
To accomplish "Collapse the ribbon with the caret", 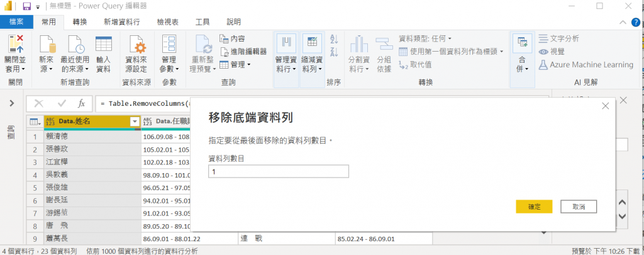I will click(623, 22).
